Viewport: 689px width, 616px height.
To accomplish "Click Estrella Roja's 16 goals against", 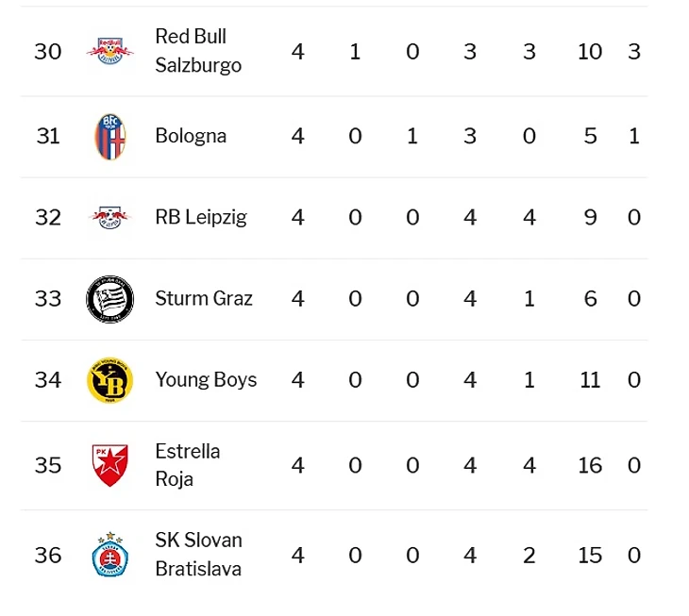I will [590, 465].
